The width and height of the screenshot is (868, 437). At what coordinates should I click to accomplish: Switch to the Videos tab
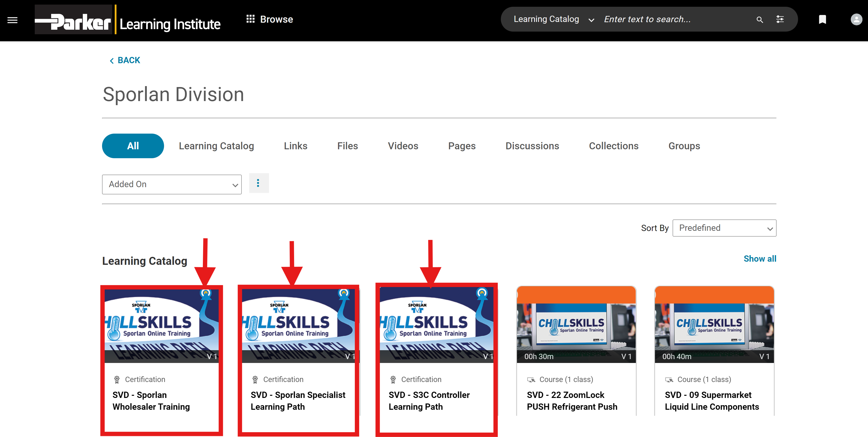tap(403, 146)
